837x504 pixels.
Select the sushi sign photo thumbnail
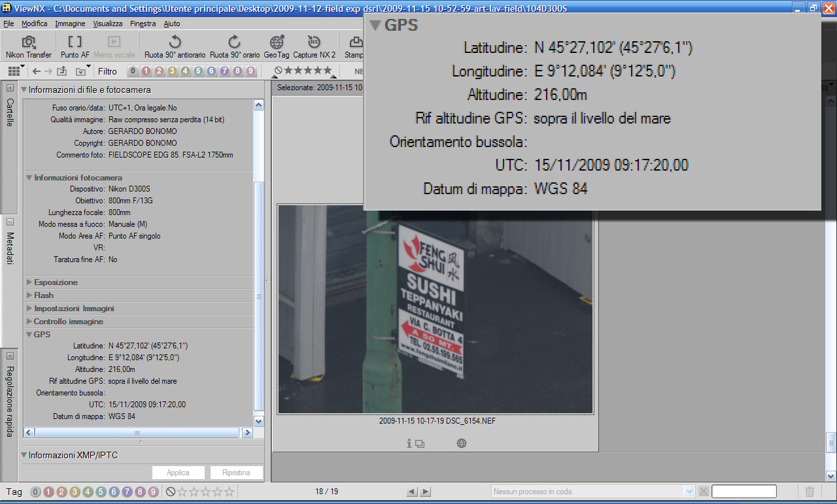tap(435, 309)
